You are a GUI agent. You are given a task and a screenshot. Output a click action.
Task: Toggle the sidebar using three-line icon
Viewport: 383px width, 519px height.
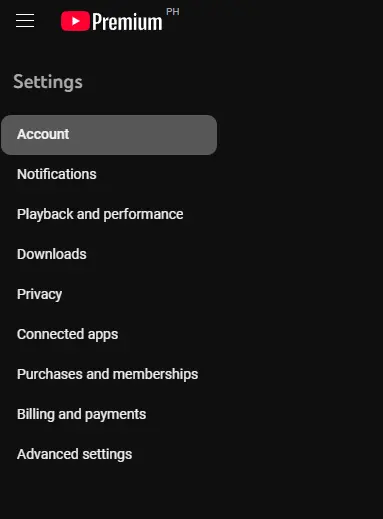(25, 21)
